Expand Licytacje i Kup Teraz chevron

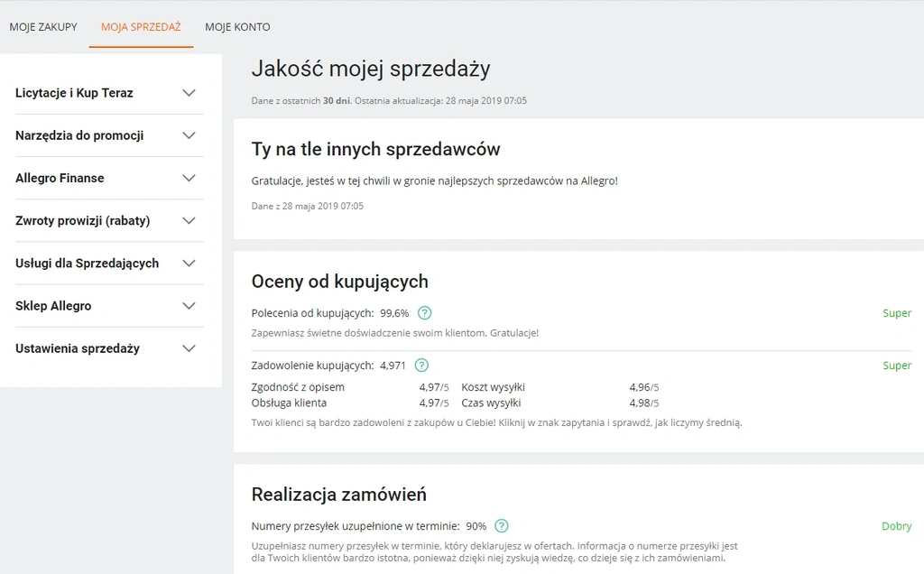189,93
